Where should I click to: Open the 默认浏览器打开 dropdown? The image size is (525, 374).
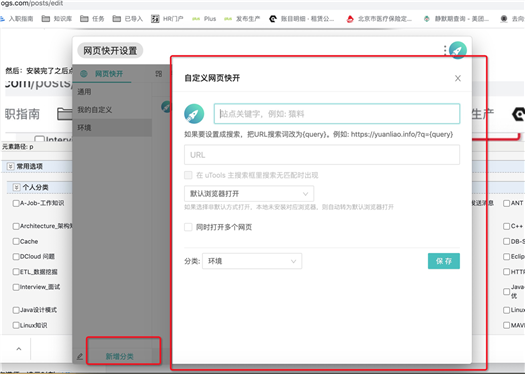click(249, 194)
